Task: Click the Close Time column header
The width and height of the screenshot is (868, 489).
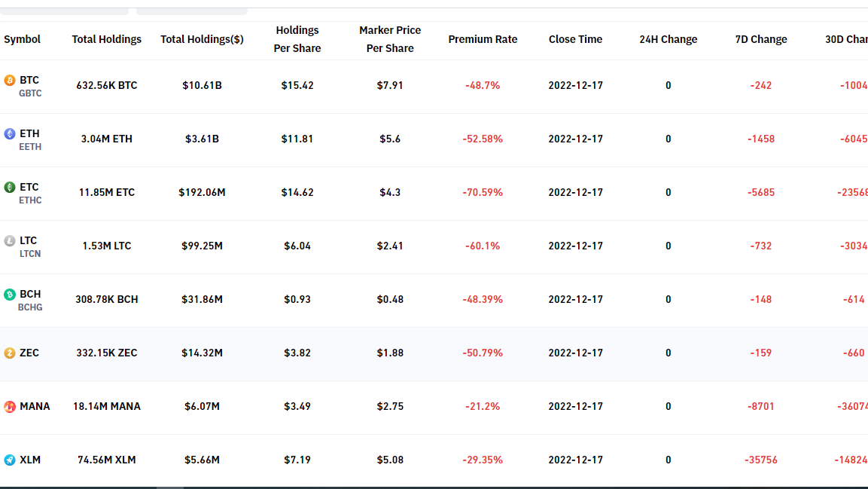Action: tap(575, 39)
